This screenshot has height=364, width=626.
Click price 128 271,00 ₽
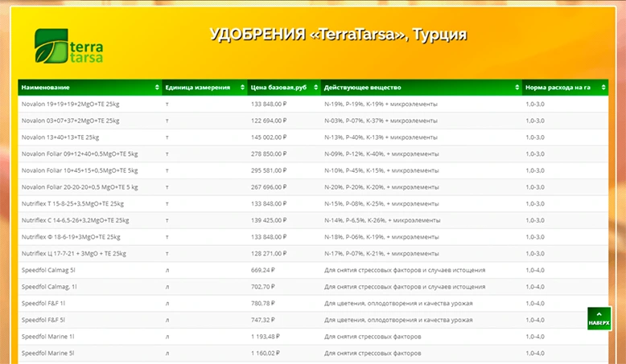(269, 254)
